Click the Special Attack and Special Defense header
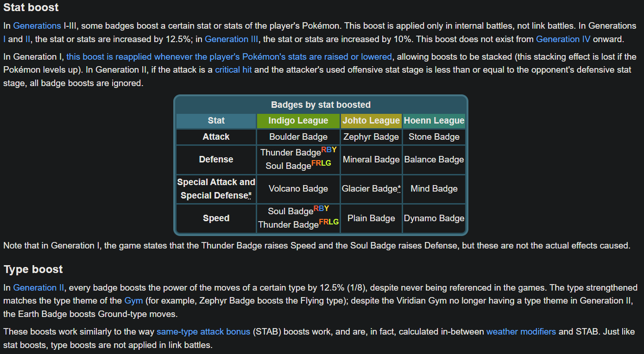The image size is (644, 354). click(216, 189)
